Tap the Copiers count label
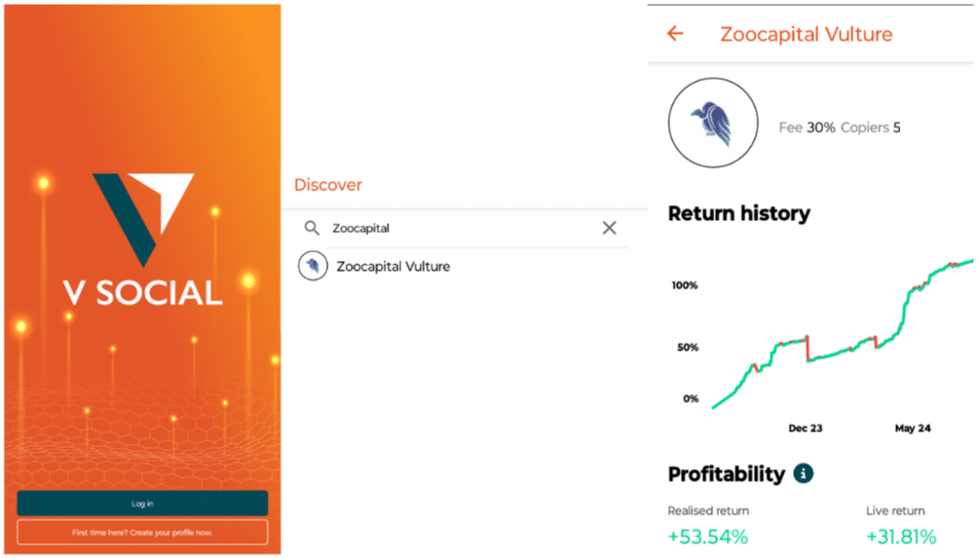This screenshot has width=980, height=559. [870, 128]
